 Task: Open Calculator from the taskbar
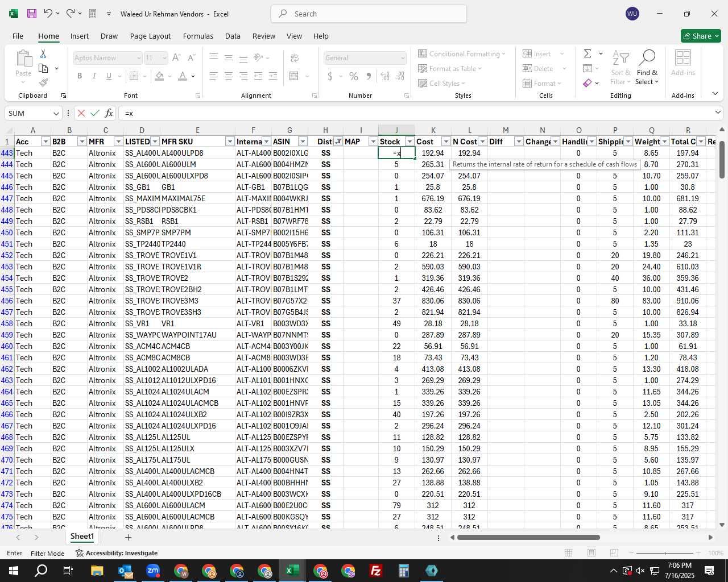pyautogui.click(x=403, y=571)
